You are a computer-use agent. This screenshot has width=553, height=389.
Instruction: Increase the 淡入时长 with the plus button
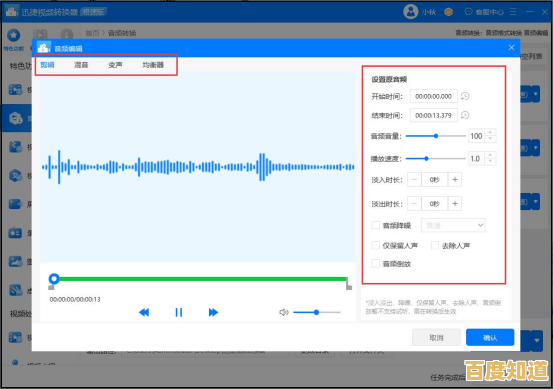tap(455, 180)
